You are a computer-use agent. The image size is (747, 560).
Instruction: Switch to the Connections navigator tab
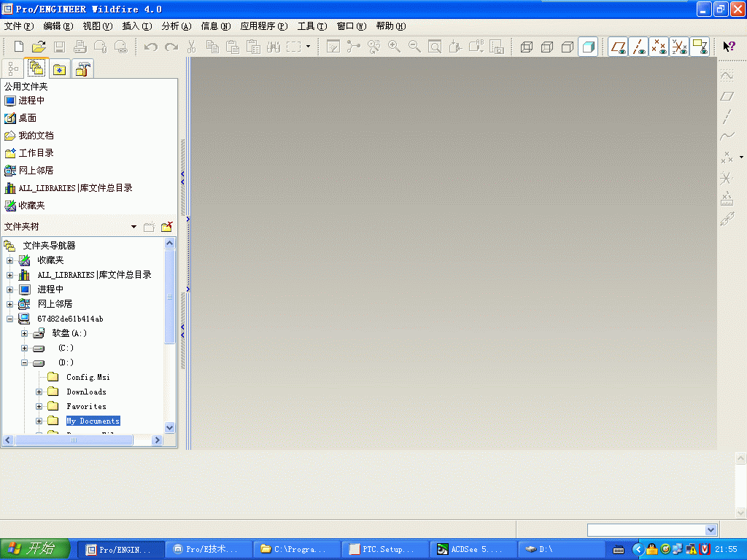pos(83,69)
